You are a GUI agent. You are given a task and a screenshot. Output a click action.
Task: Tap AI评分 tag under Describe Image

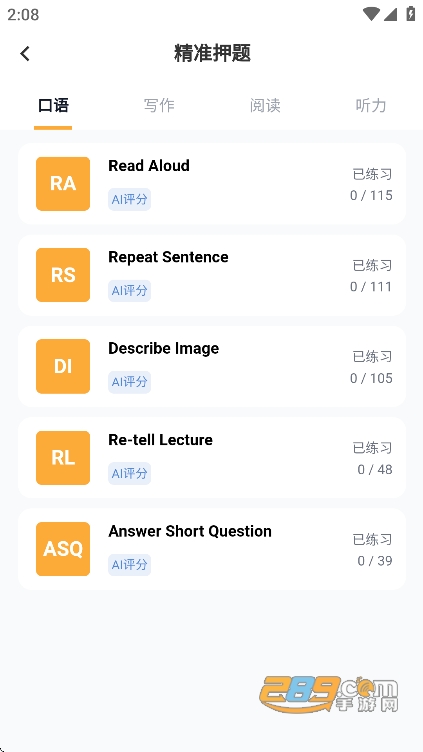129,382
